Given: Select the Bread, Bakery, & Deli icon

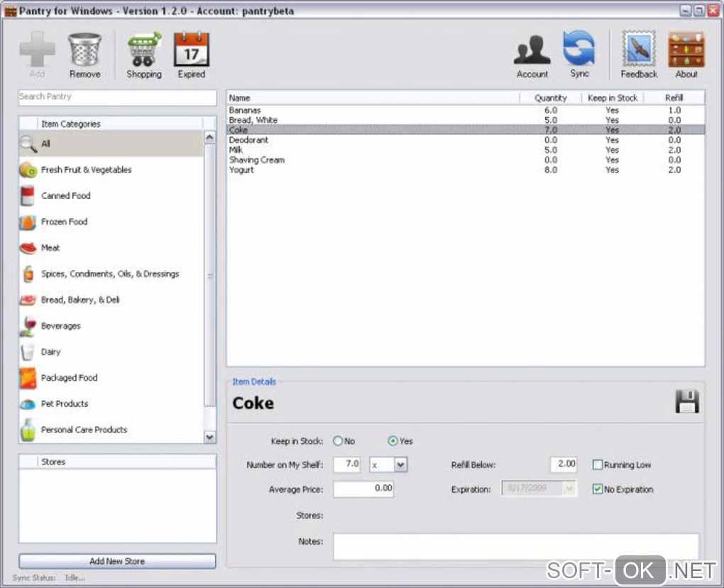Looking at the screenshot, I should click(x=28, y=300).
